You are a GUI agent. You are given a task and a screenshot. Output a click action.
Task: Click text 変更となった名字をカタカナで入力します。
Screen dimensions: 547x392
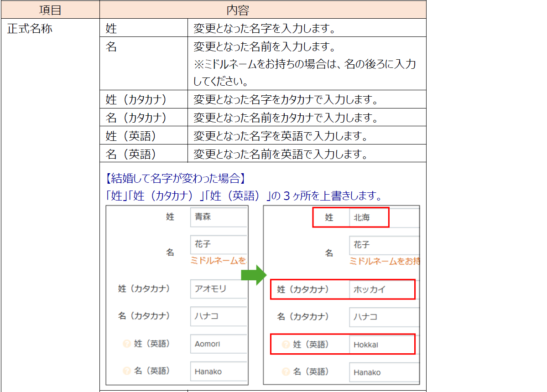287,99
